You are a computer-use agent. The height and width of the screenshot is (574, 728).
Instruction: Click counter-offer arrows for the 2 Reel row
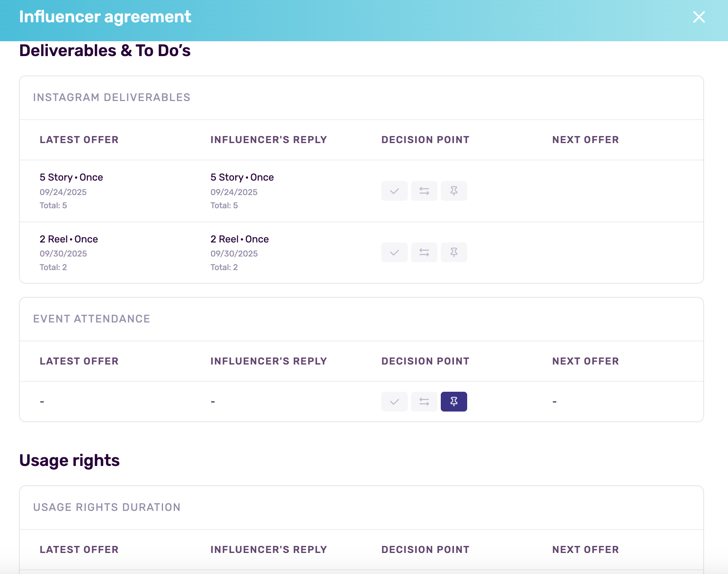[424, 252]
